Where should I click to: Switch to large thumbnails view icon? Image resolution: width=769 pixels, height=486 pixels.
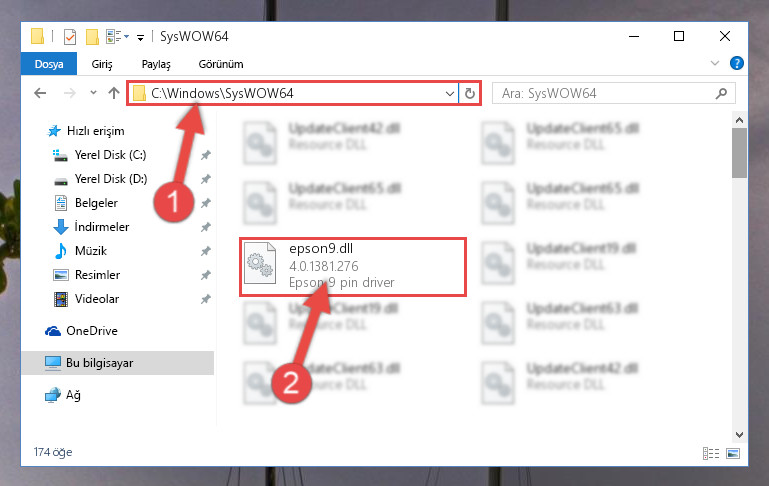point(733,453)
